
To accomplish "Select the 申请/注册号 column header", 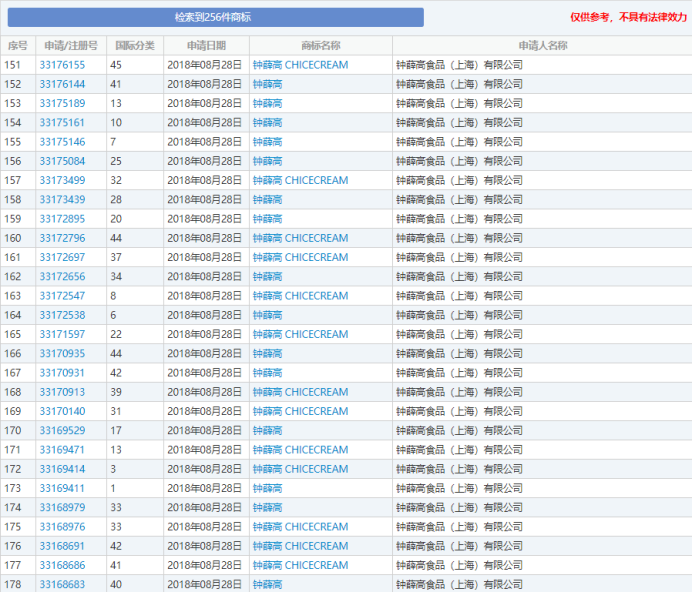I will click(x=71, y=45).
